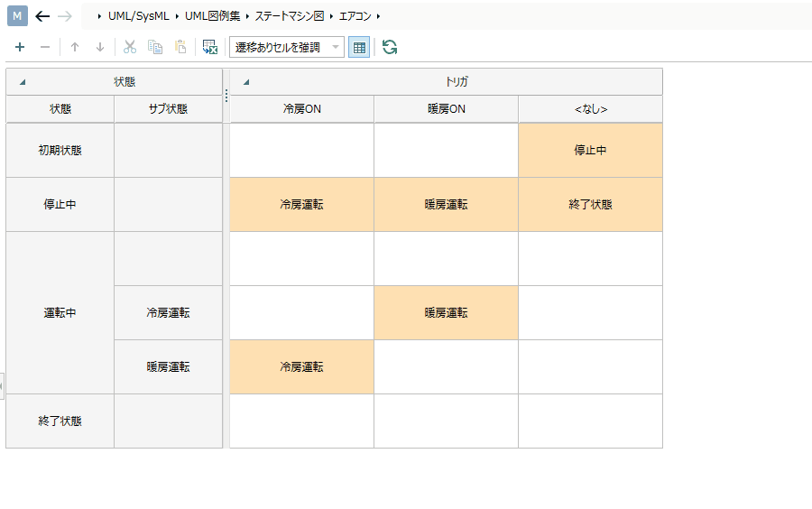Move item down with down arrow
This screenshot has height=509, width=812.
click(x=100, y=47)
